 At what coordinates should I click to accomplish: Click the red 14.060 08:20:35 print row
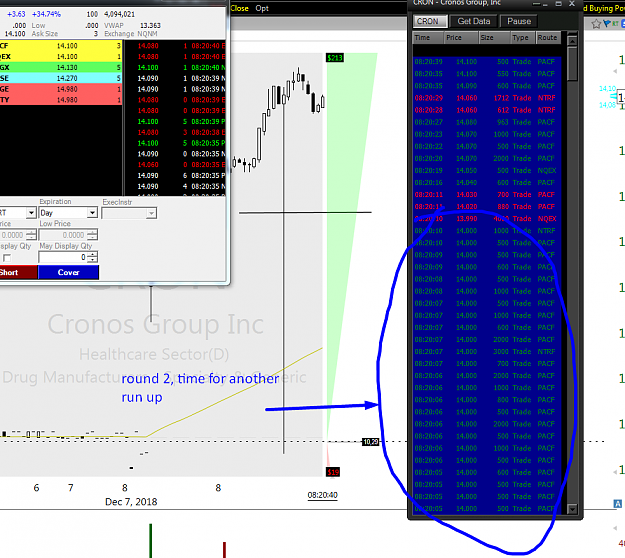pos(175,165)
